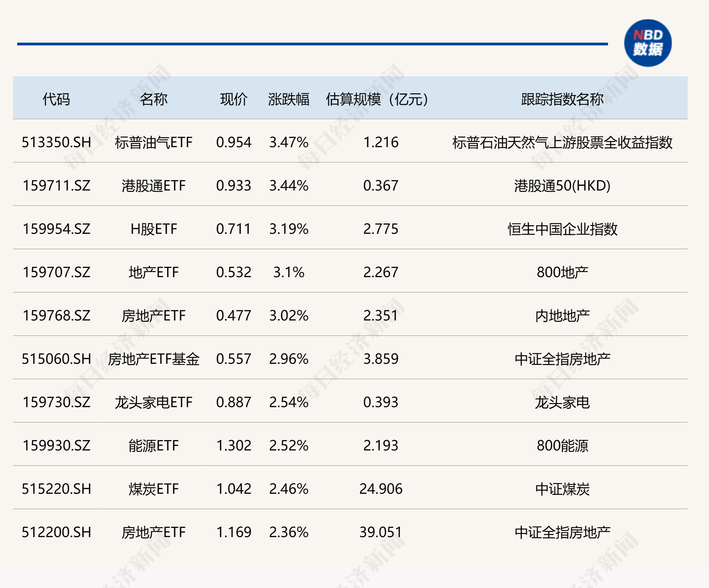Click the 2.96% change value
The height and width of the screenshot is (588, 709).
(x=289, y=359)
